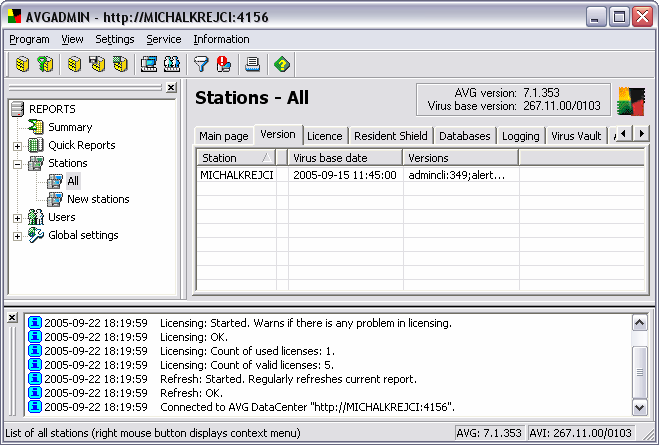
Task: Expand the Global settings tree node
Action: [17, 236]
